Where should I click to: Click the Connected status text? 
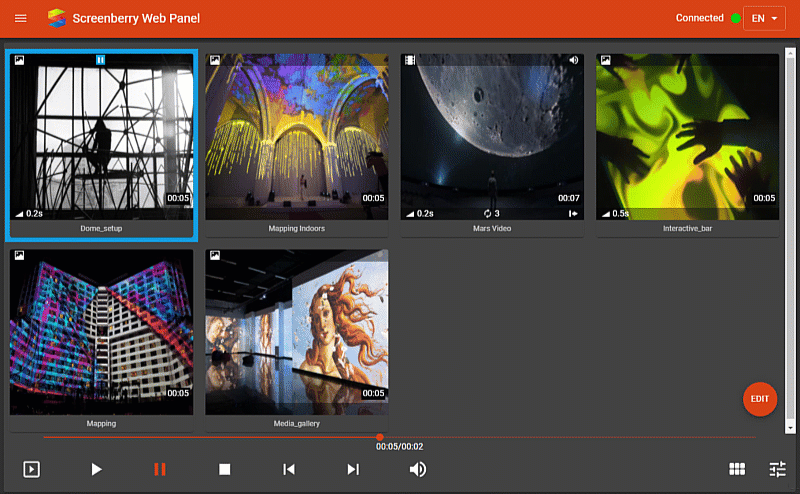(x=699, y=18)
